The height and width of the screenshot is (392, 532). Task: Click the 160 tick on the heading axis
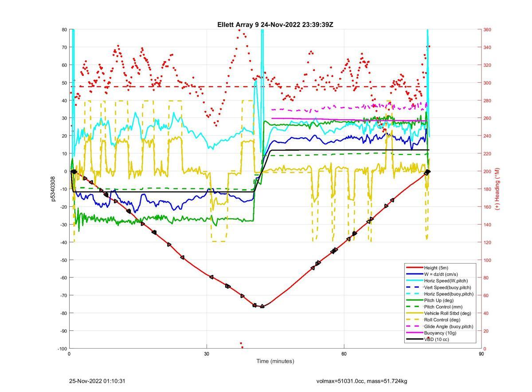pos(487,207)
